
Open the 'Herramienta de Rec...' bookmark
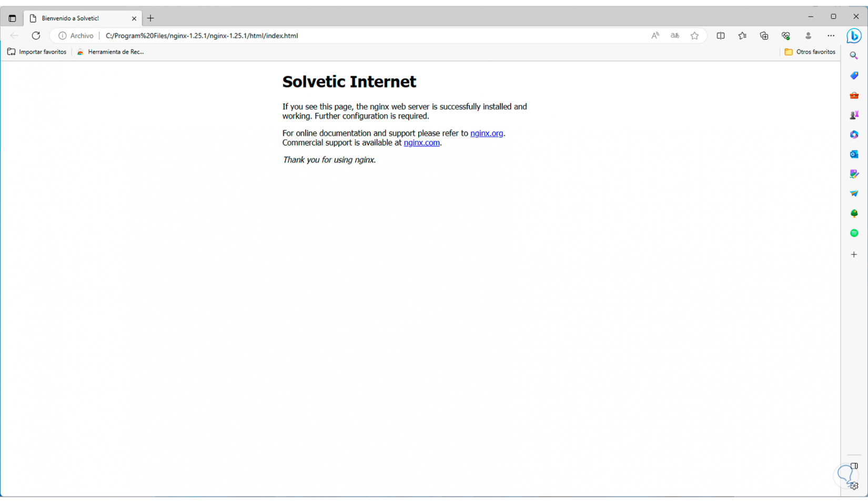pyautogui.click(x=110, y=52)
